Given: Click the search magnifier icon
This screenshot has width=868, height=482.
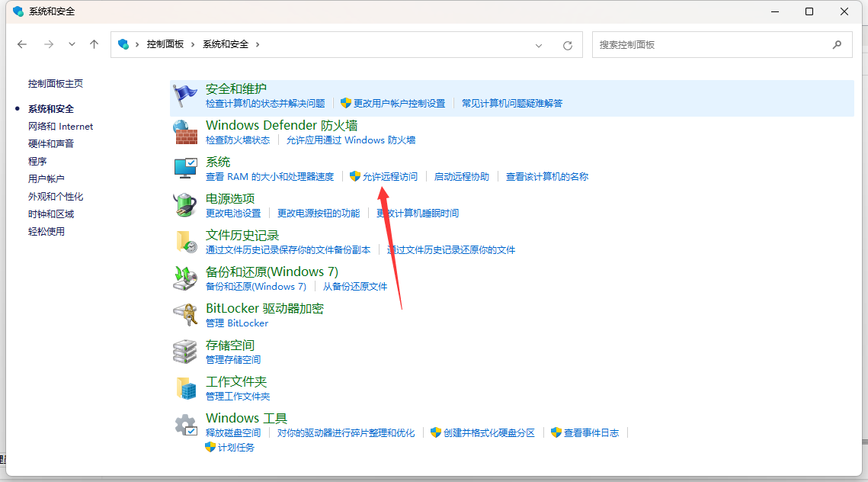Looking at the screenshot, I should point(837,44).
